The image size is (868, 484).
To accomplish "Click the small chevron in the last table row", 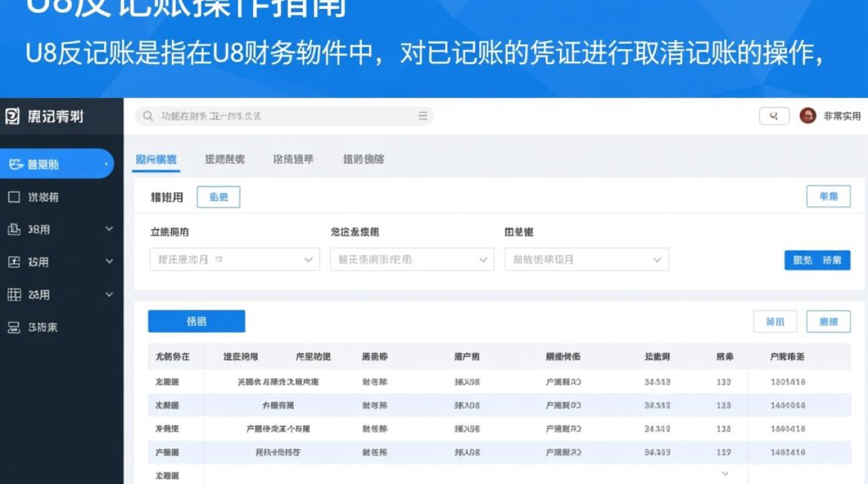I will pyautogui.click(x=725, y=474).
